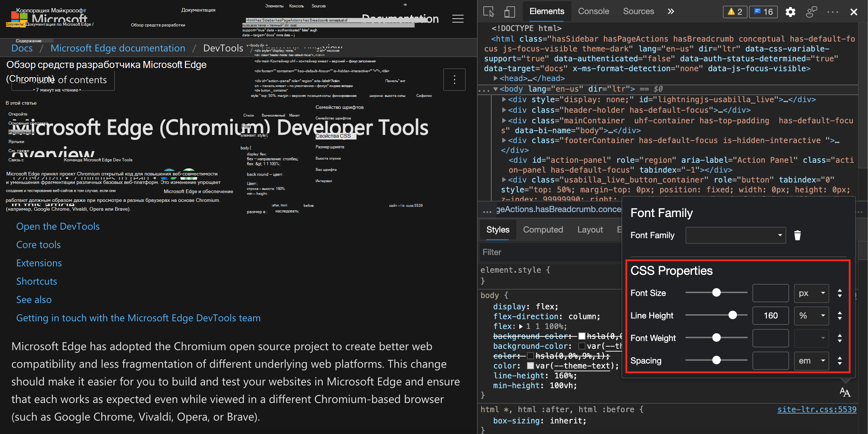868x434 pixels.
Task: Toggle the background-color var swatch
Action: [x=582, y=346]
